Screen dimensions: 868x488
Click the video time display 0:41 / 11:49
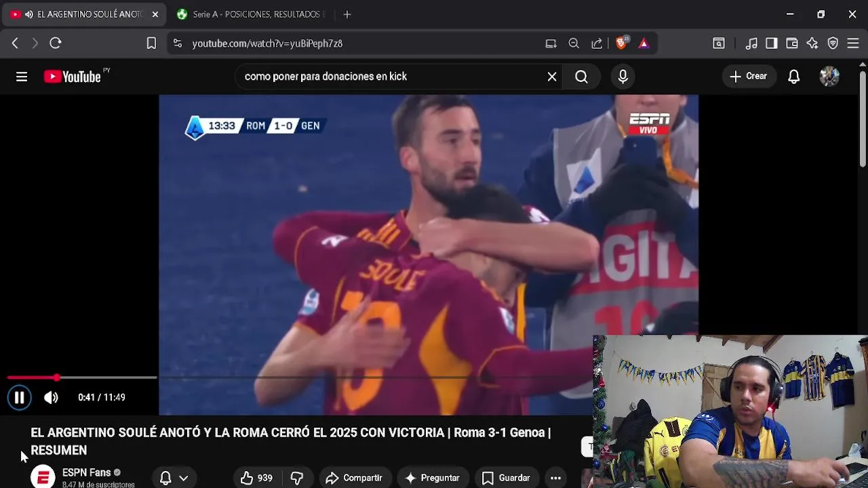tap(102, 398)
